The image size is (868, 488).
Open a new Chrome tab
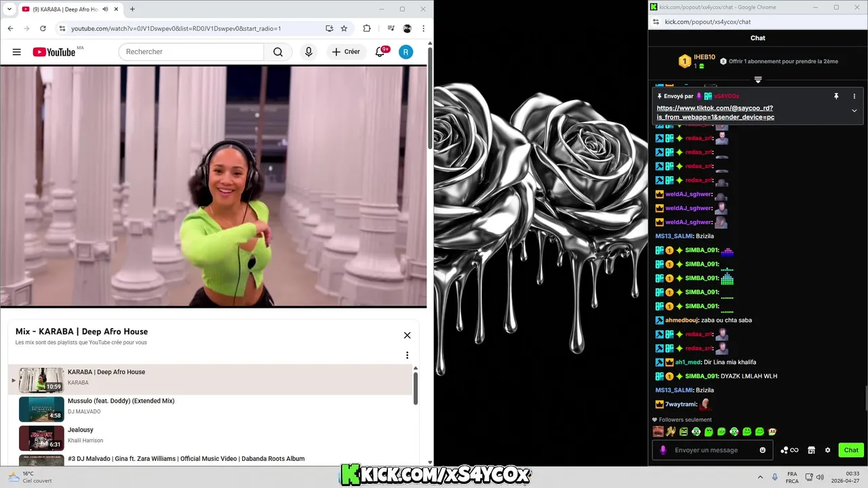(132, 9)
